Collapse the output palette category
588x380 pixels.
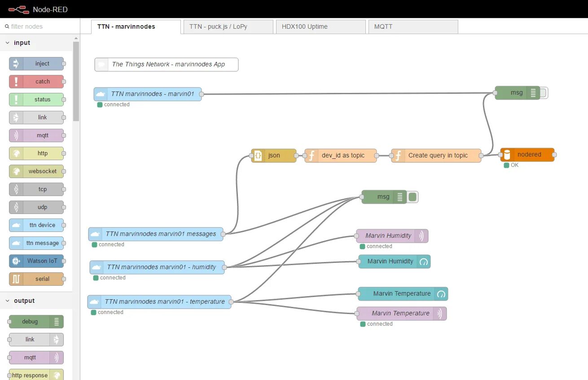[x=36, y=301]
